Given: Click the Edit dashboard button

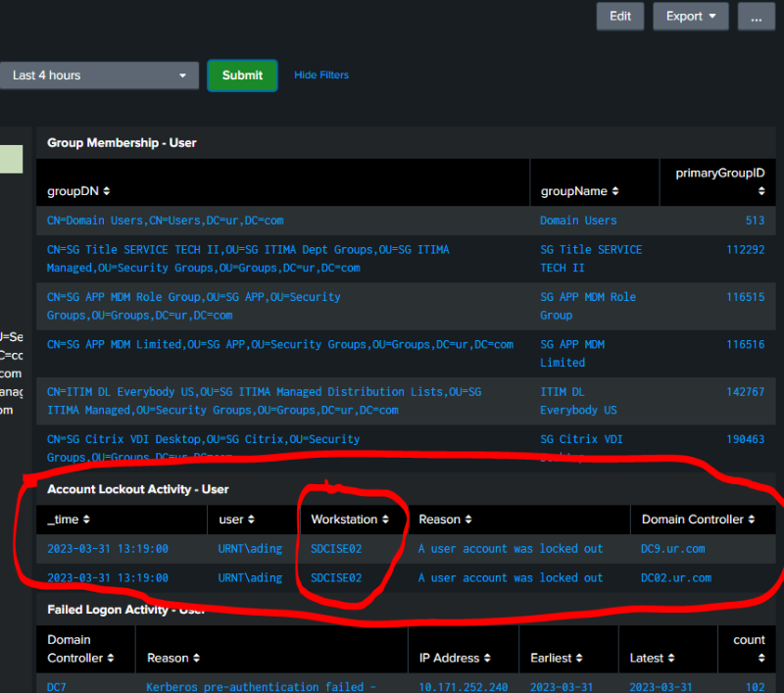Looking at the screenshot, I should tap(619, 16).
